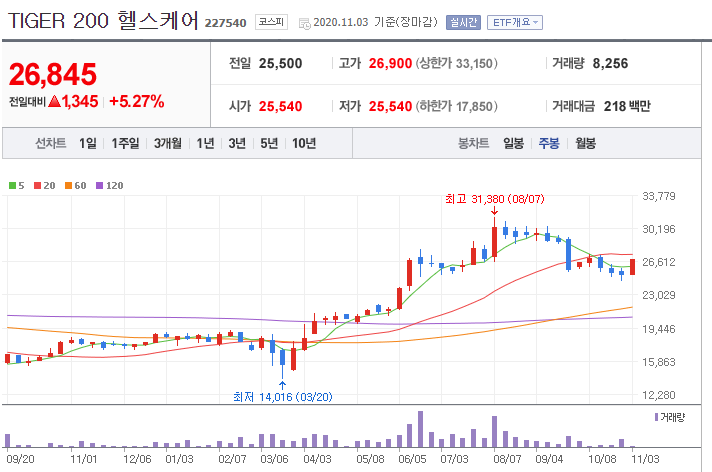Click the 거래대금 218 백만 value
This screenshot has width=712, height=472.
(x=627, y=106)
